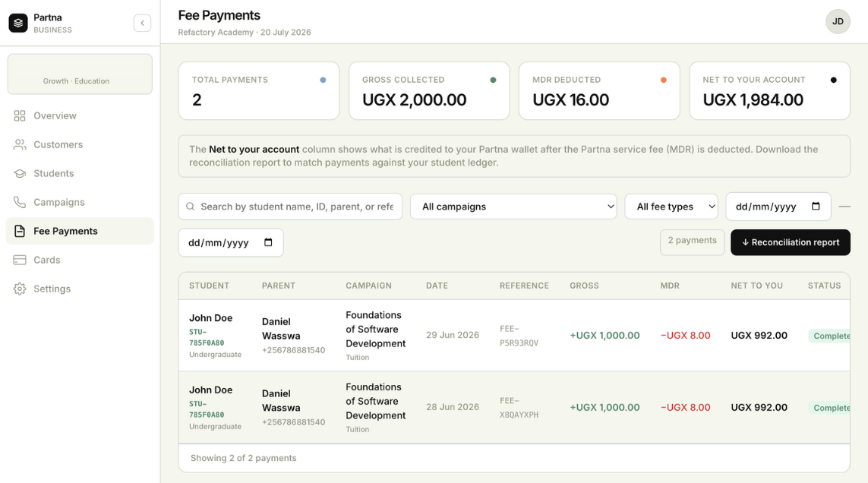Click the 2 payments count badge
Viewport: 868px width, 483px height.
(692, 242)
